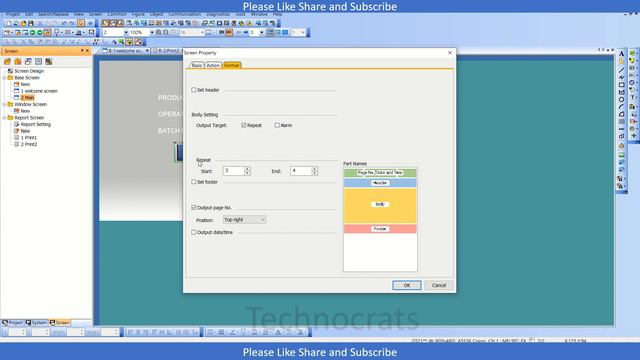Viewport: 640px width, 360px height.
Task: Uncheck the Repeat output target checkbox
Action: (x=244, y=125)
